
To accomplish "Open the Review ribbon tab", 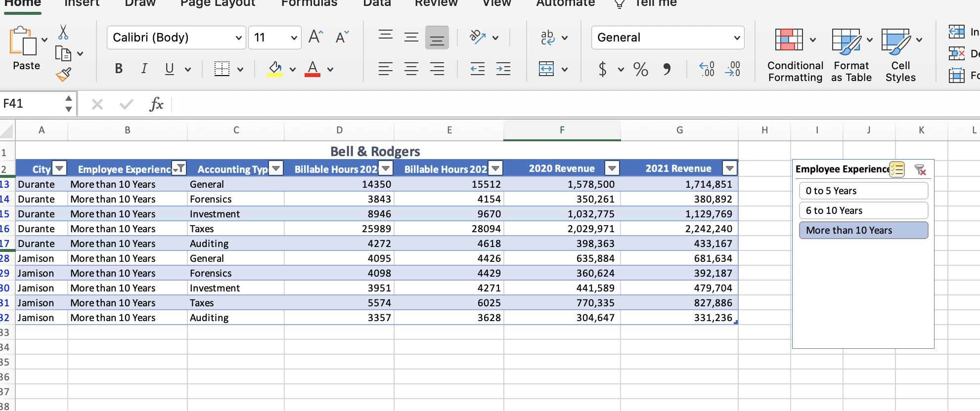I will pos(436,3).
